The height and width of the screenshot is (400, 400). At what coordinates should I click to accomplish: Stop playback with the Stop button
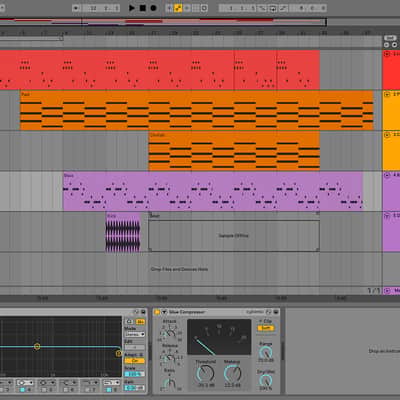(x=143, y=8)
